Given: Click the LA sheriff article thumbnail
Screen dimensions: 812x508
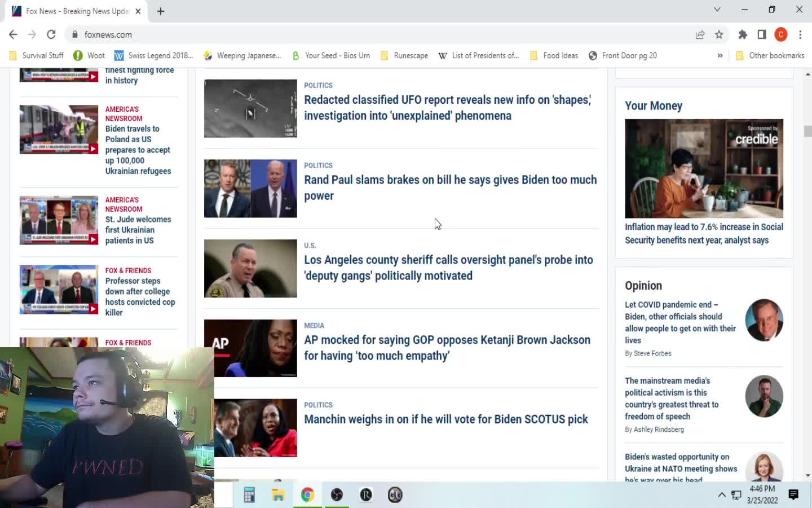Looking at the screenshot, I should pyautogui.click(x=250, y=269).
